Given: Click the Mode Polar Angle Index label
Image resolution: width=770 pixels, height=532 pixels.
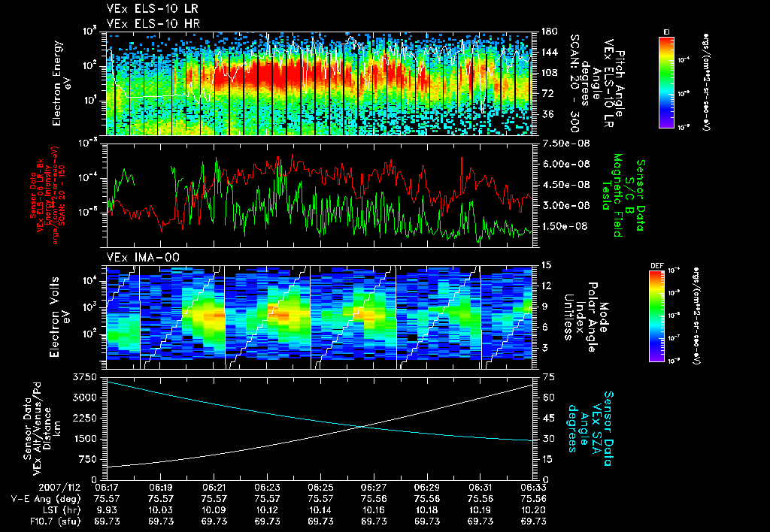Looking at the screenshot, I should tap(586, 317).
